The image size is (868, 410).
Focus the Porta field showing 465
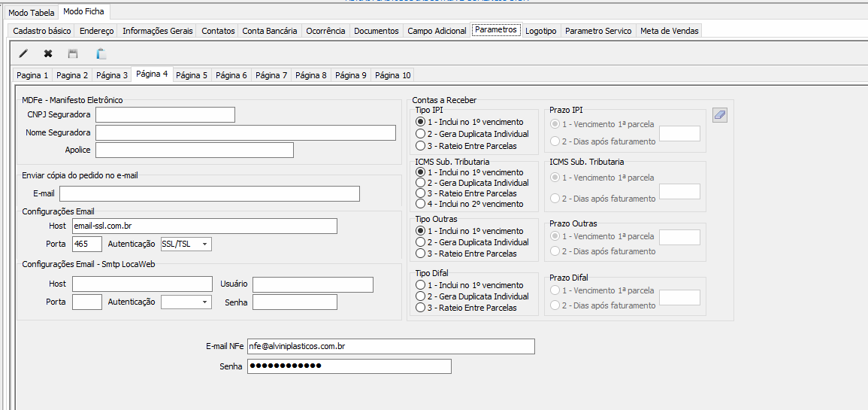[87, 244]
